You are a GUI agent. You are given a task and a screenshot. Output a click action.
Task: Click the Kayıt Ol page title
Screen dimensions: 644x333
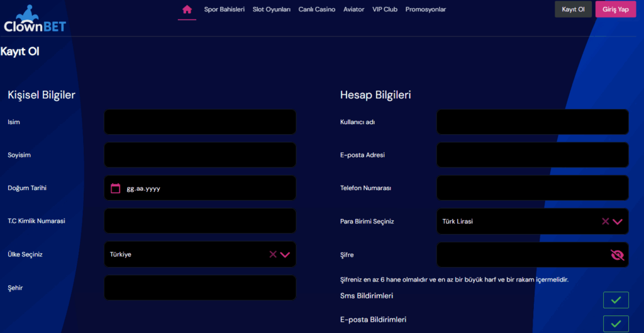19,52
